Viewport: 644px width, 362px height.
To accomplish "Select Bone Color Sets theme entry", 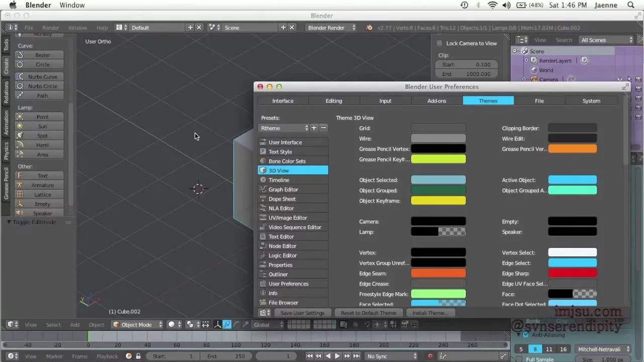I will click(293, 161).
